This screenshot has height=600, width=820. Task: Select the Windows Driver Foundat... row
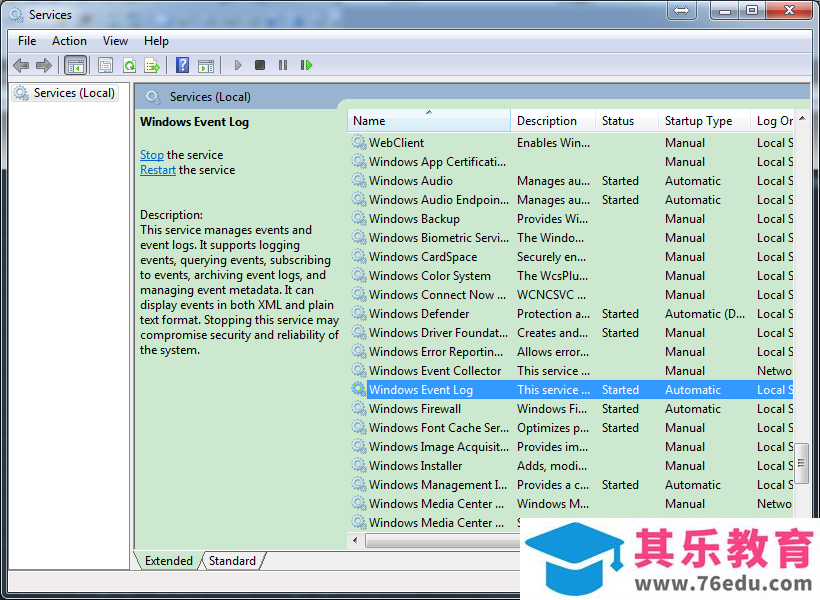coord(572,332)
